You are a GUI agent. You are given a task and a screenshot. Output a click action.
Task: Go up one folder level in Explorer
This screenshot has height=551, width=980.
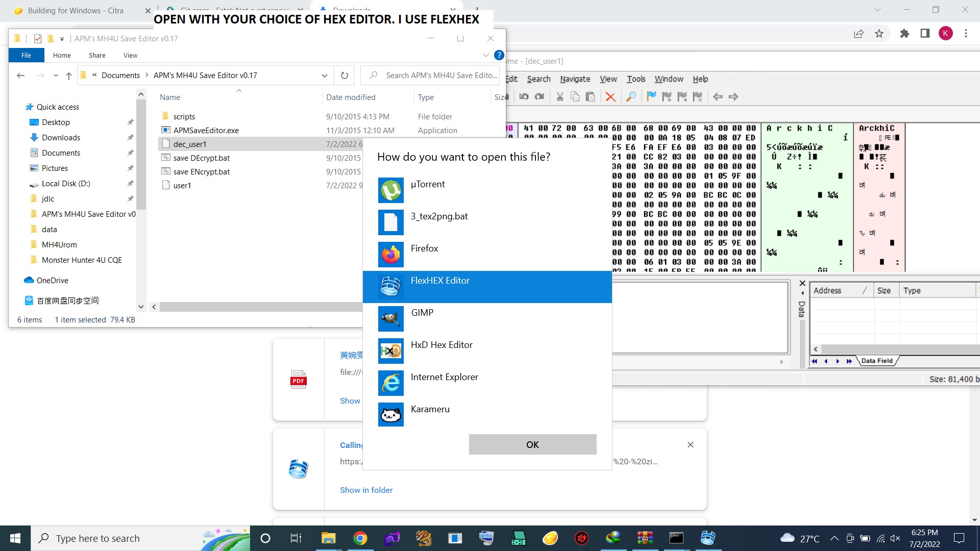click(x=69, y=76)
